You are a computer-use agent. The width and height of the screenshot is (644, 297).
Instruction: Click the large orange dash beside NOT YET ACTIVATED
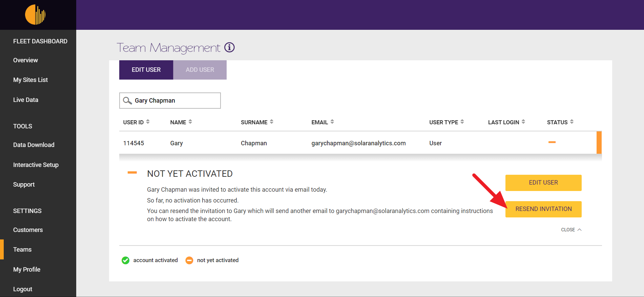tap(132, 173)
